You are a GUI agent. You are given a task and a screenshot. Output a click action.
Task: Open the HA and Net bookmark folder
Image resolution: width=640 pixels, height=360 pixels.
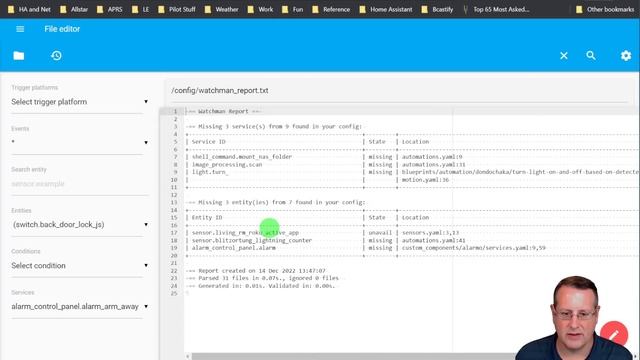30,9
